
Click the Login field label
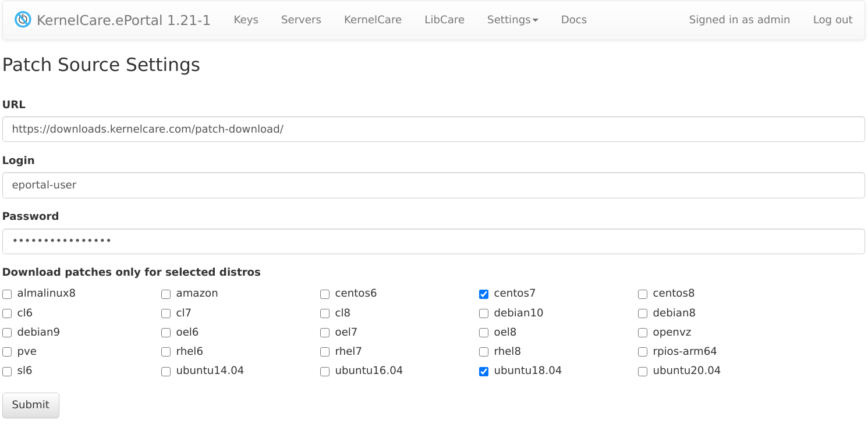[x=19, y=161]
